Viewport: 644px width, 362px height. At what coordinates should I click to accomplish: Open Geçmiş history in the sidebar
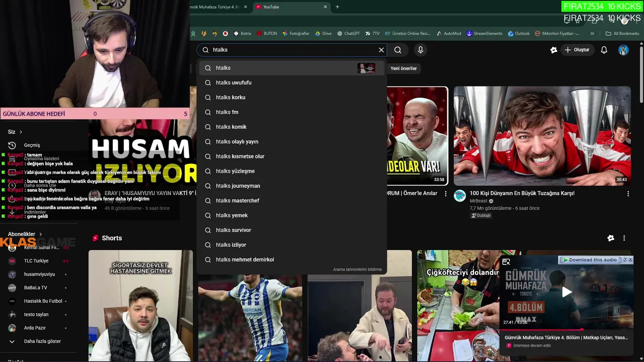tap(32, 145)
